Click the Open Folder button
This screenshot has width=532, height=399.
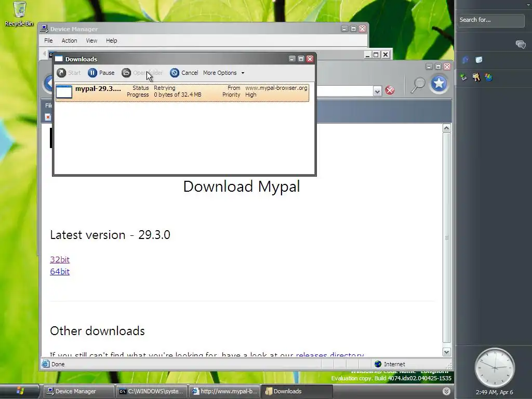coord(142,73)
